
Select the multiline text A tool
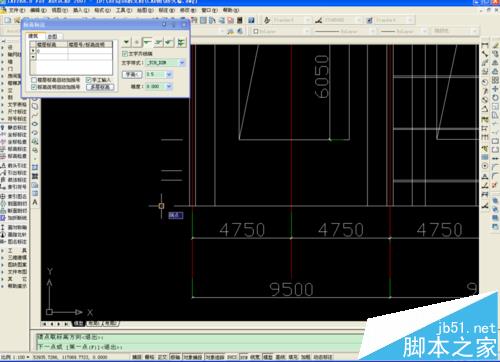click(x=35, y=202)
